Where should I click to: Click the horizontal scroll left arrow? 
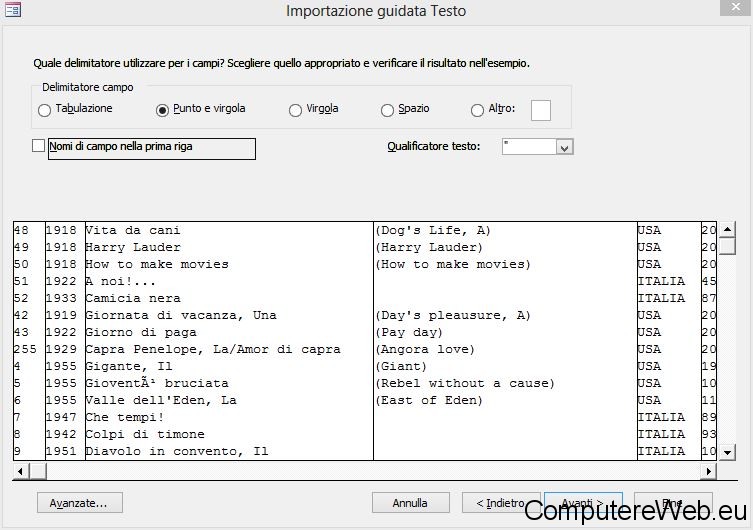(21, 471)
